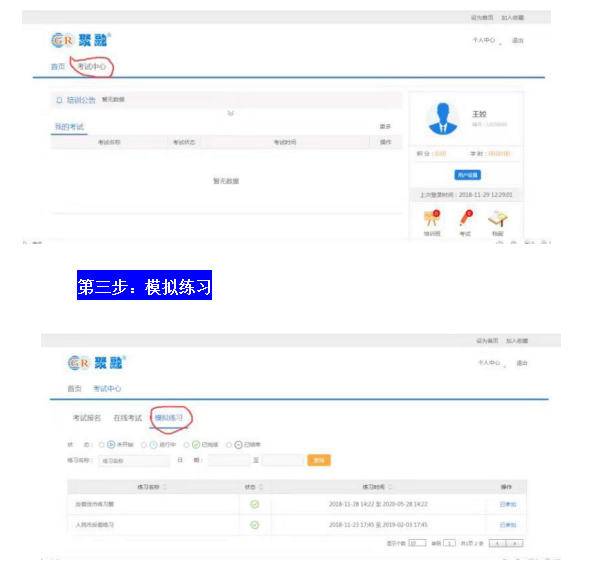This screenshot has width=600, height=579.
Task: Click green status checkmark for first practice row
Action: click(x=254, y=504)
